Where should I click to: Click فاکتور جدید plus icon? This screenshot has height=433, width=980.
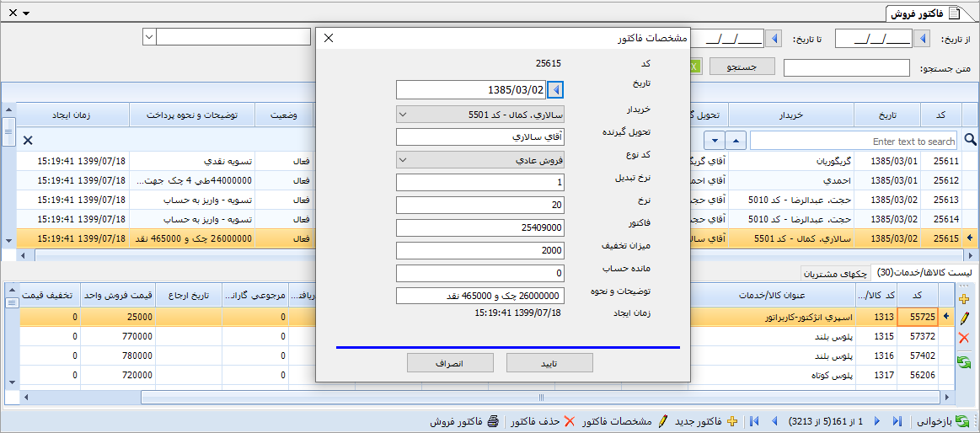pos(733,422)
